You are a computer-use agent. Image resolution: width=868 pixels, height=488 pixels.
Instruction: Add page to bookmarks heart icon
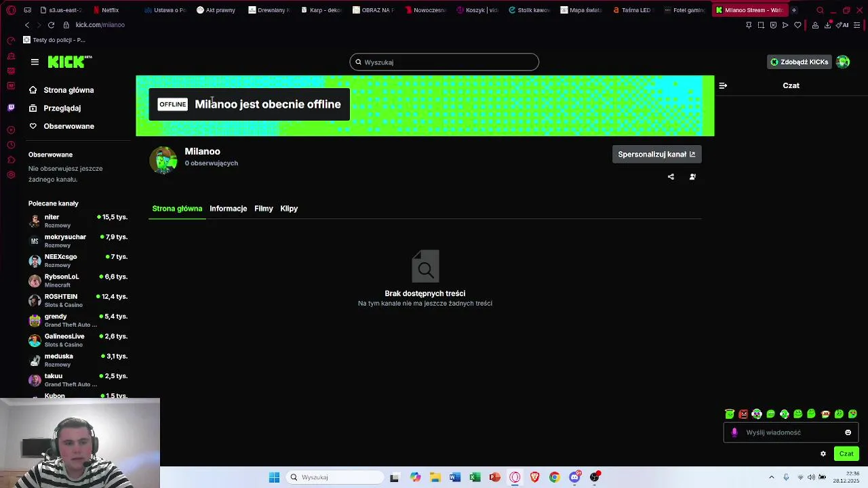(x=797, y=25)
